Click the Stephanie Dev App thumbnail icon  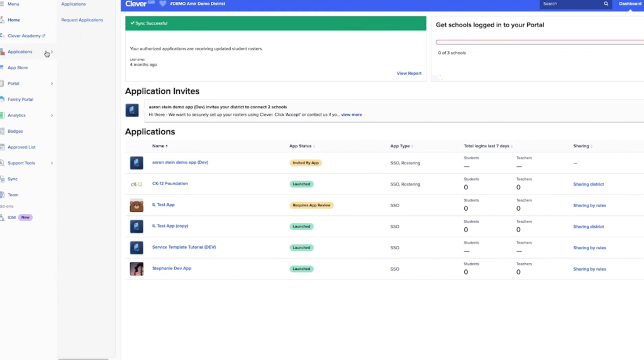[x=136, y=269]
